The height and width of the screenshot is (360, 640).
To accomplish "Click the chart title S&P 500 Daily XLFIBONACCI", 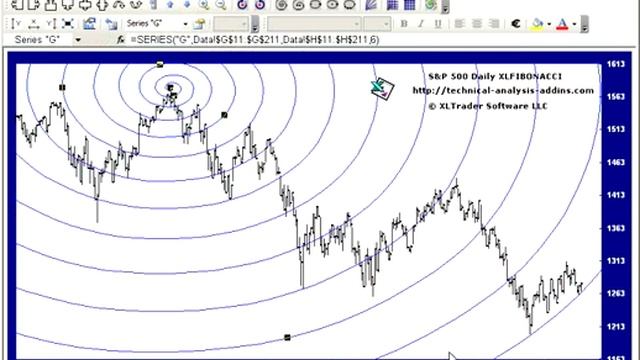I will (495, 76).
